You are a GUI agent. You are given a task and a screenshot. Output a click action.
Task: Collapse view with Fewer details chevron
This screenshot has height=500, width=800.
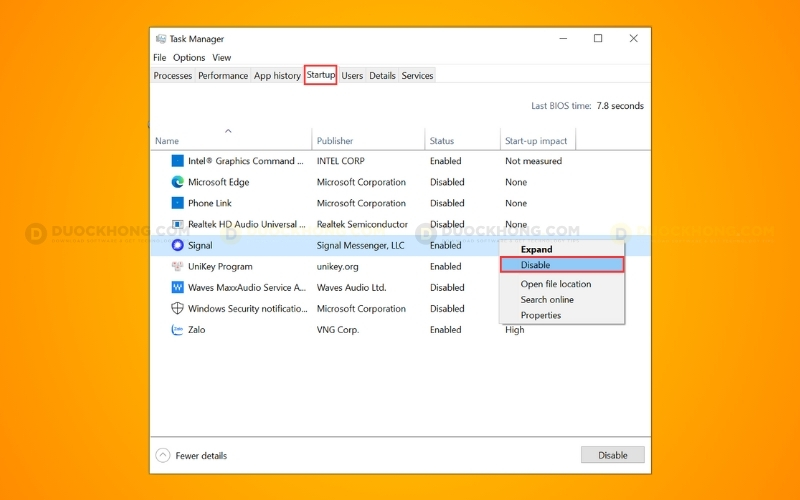pyautogui.click(x=163, y=455)
